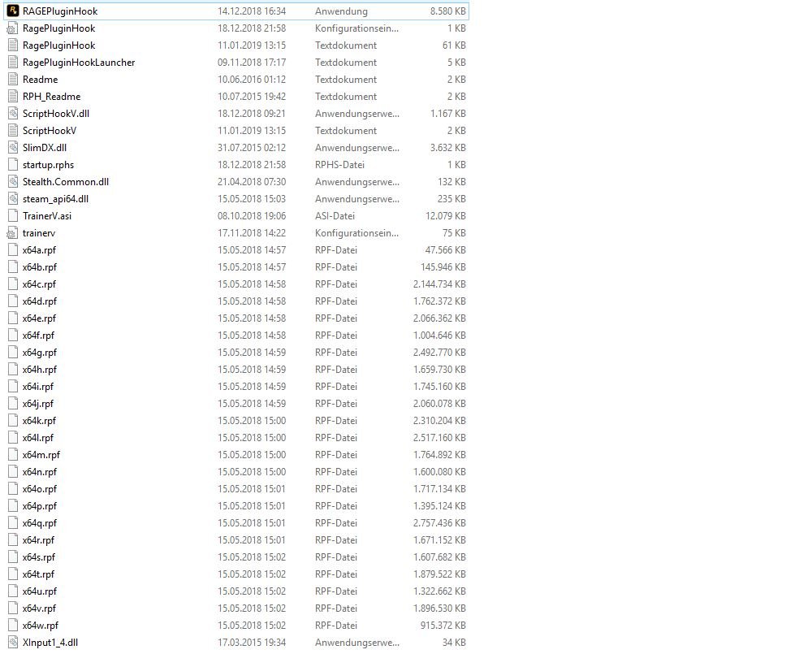Click the date 10.07.2015 19:42
Screen dimensions: 812x654
click(x=252, y=97)
